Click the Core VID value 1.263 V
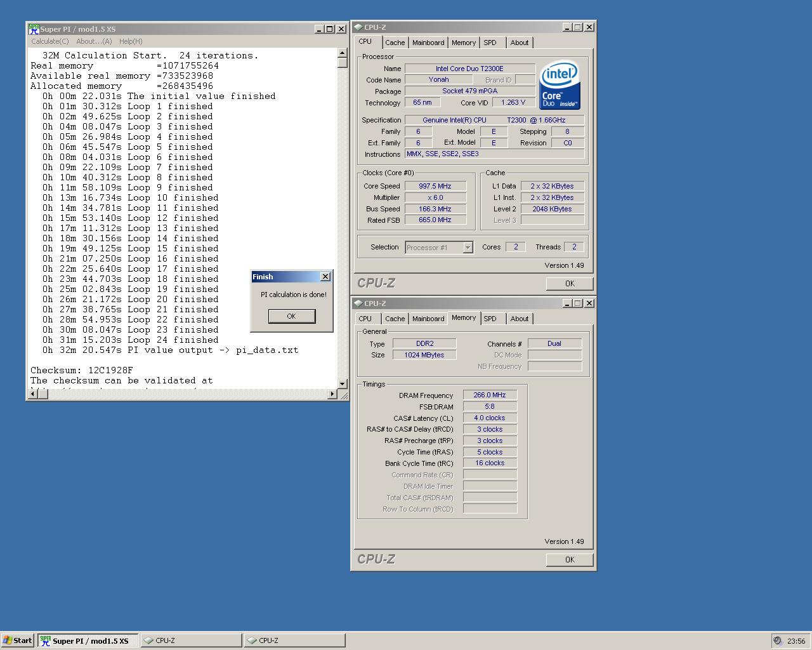 click(x=513, y=102)
